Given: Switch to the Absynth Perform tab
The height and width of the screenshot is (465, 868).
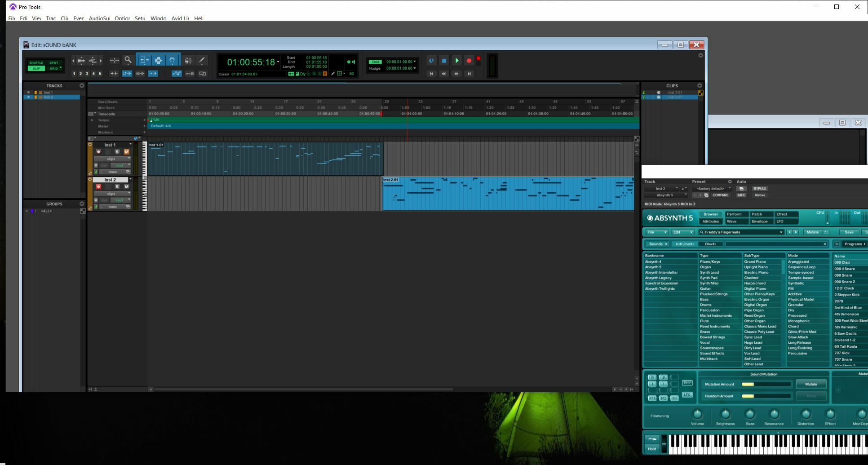Looking at the screenshot, I should tap(734, 214).
